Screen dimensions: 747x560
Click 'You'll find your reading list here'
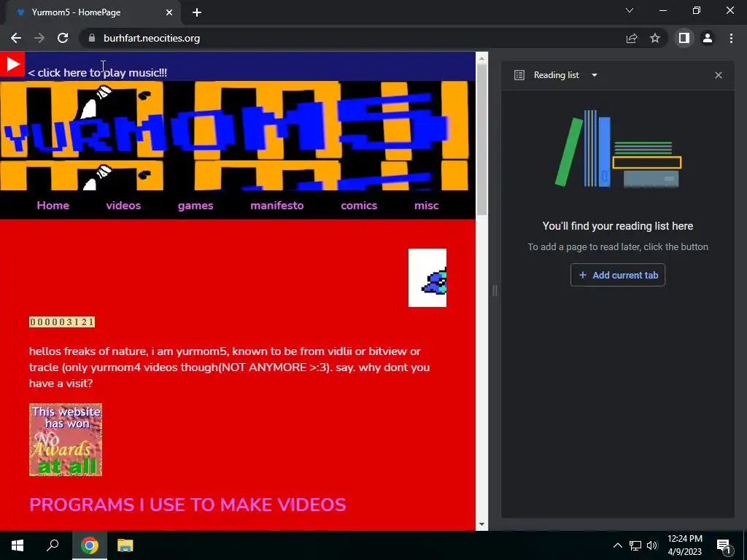[x=618, y=226]
